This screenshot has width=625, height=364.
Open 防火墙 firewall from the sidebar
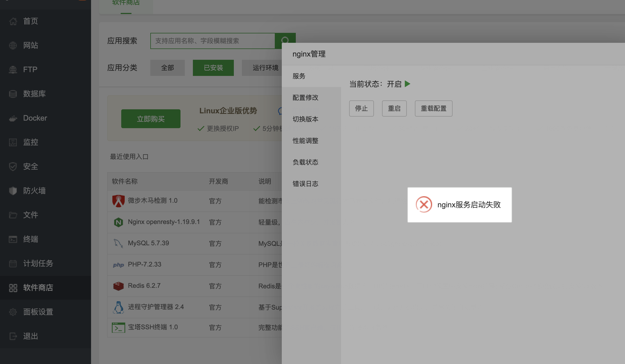[x=13, y=191]
